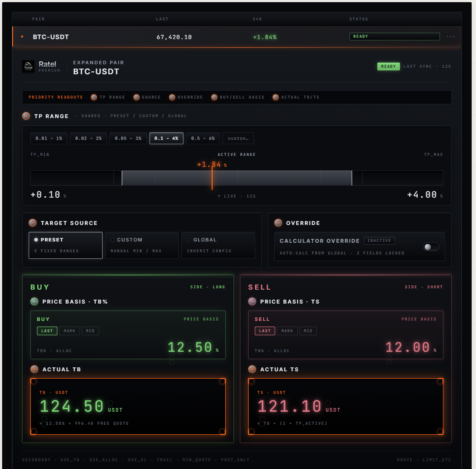Click the Target Source section badge icon
The height and width of the screenshot is (469, 476).
[x=33, y=223]
